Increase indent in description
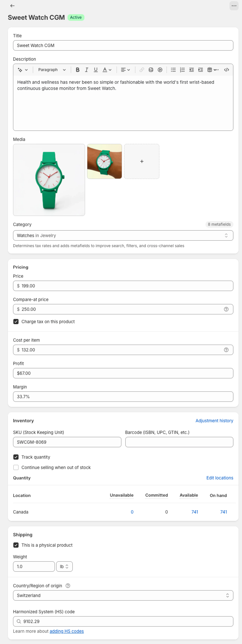The width and height of the screenshot is (242, 644). 201,70
